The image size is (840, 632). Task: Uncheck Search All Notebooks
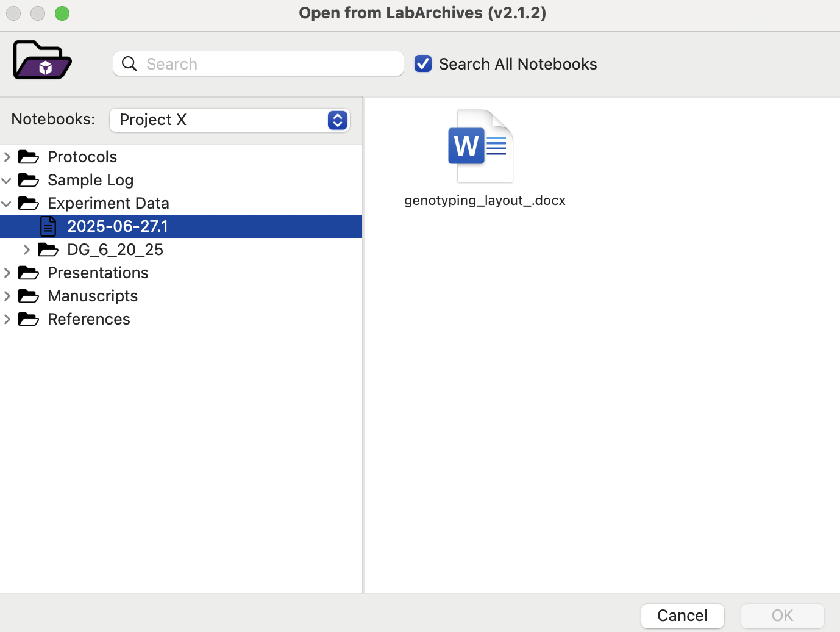[x=423, y=63]
